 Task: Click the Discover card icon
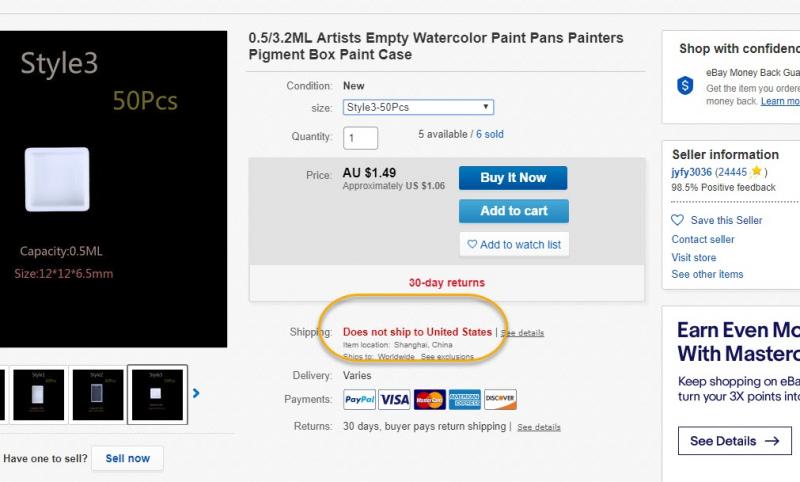point(500,399)
